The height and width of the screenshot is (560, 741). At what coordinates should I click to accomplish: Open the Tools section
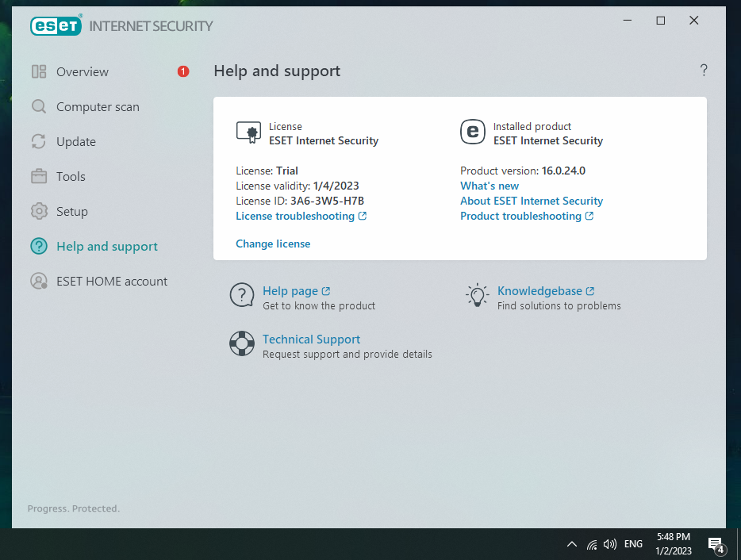tap(71, 177)
